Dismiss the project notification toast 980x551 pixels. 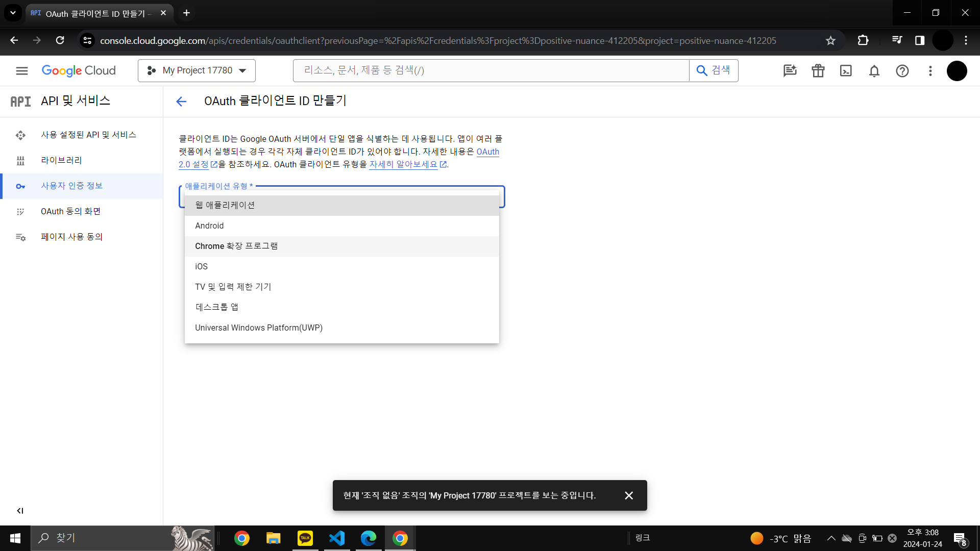click(629, 495)
